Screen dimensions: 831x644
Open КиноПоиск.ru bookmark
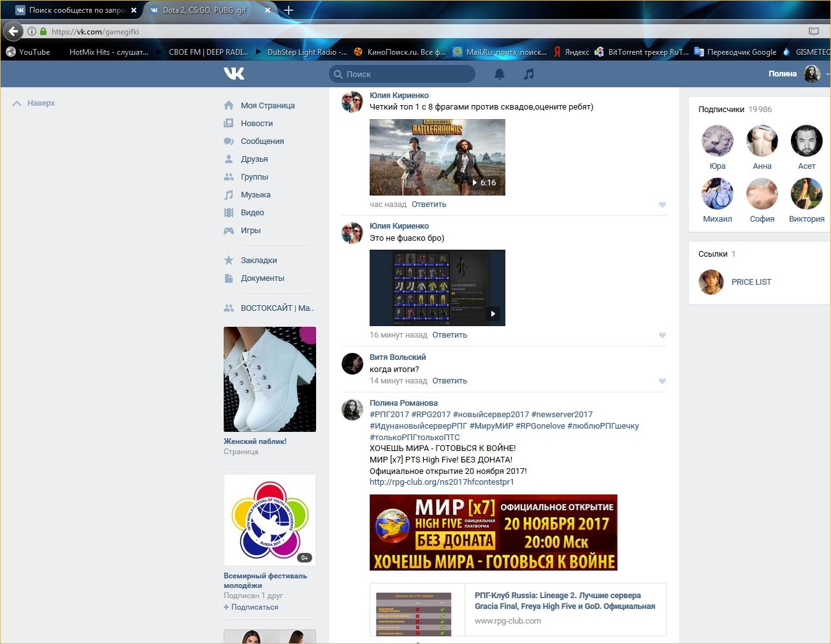click(400, 52)
